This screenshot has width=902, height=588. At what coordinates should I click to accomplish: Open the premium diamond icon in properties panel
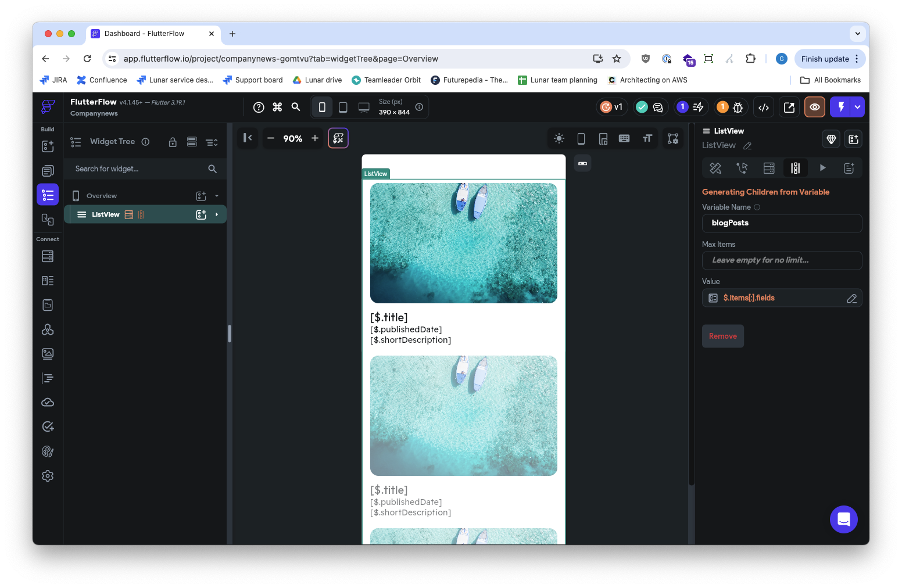(x=831, y=139)
